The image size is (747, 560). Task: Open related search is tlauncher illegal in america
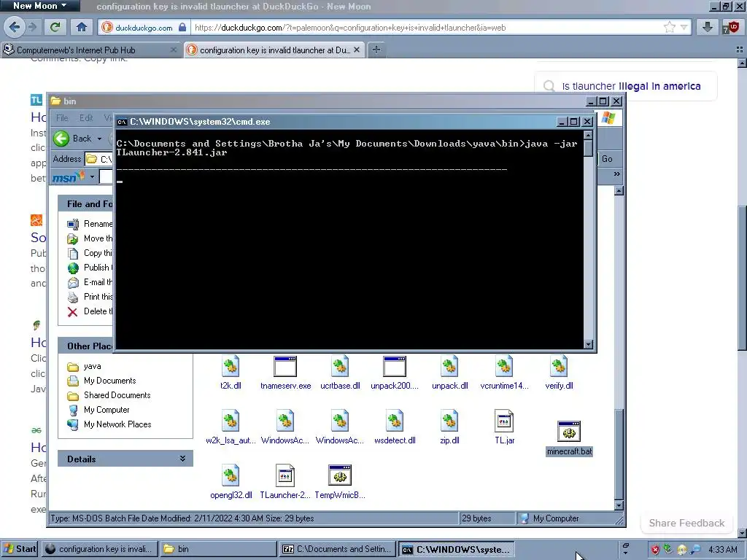[x=625, y=86]
